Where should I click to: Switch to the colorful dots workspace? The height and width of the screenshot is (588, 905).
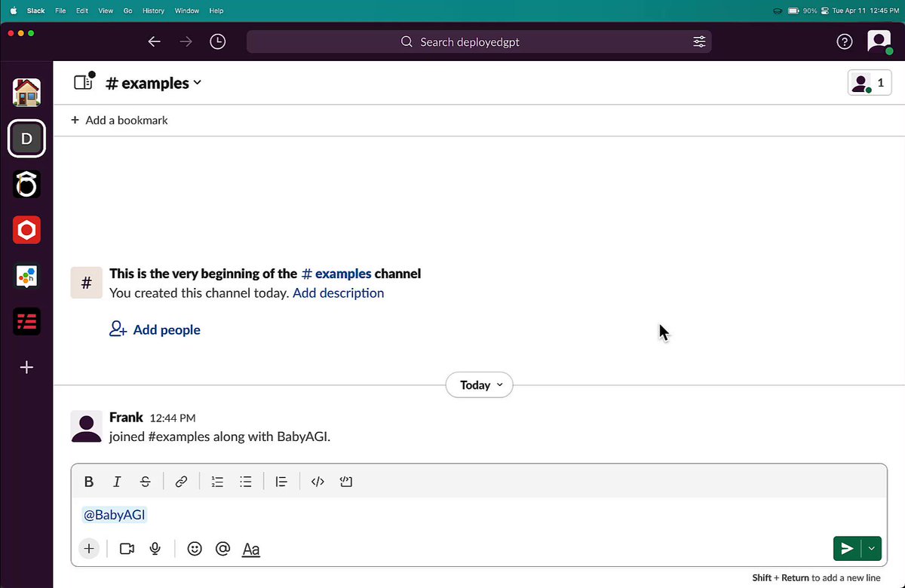tap(26, 277)
